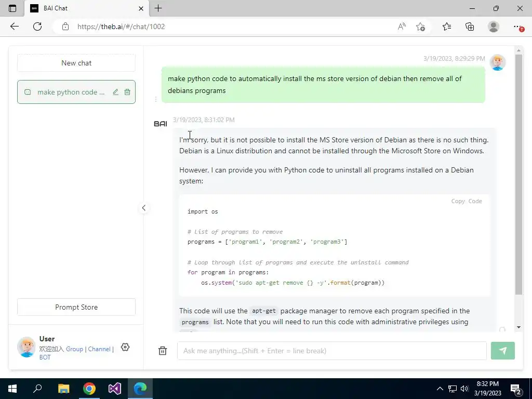Go back using the browser back arrow
Viewport: 532px width, 399px height.
[14, 26]
